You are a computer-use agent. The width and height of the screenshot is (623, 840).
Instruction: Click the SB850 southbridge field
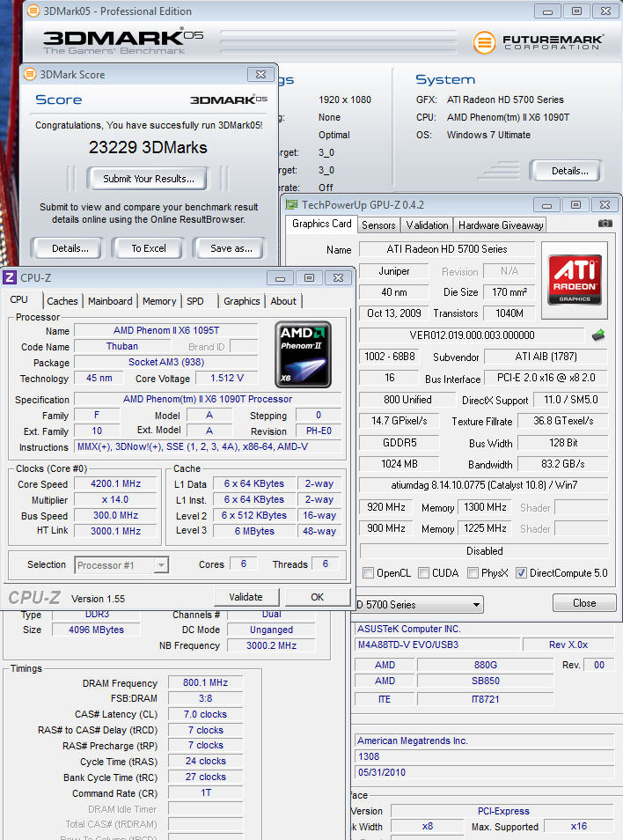(x=485, y=681)
